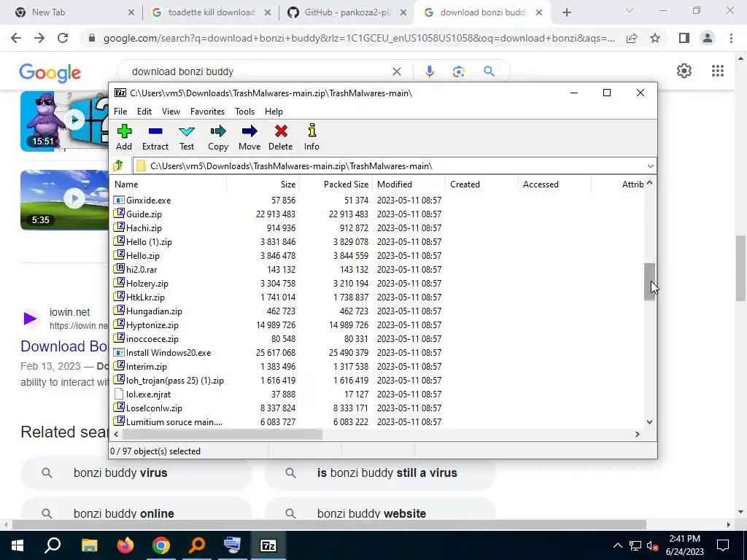Viewport: 747px width, 560px height.
Task: Select the Hachi.zip file
Action: pyautogui.click(x=144, y=228)
